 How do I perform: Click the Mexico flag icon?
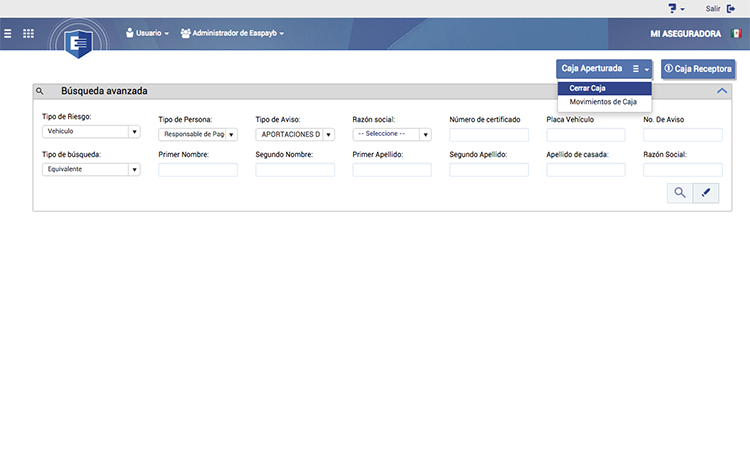736,33
